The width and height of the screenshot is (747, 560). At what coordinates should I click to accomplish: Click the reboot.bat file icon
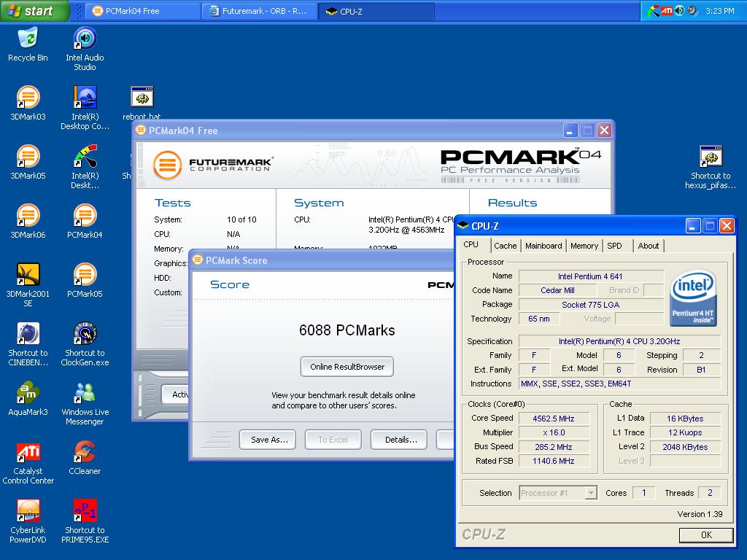click(142, 102)
